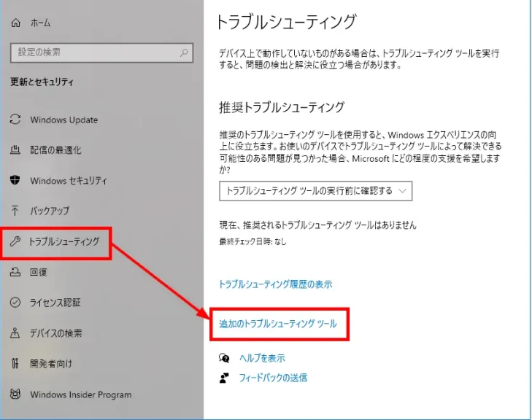Image resolution: width=532 pixels, height=420 pixels.
Task: Click 現在、推奨されるトラブルシューティング ツールはありません text
Action: 318,225
